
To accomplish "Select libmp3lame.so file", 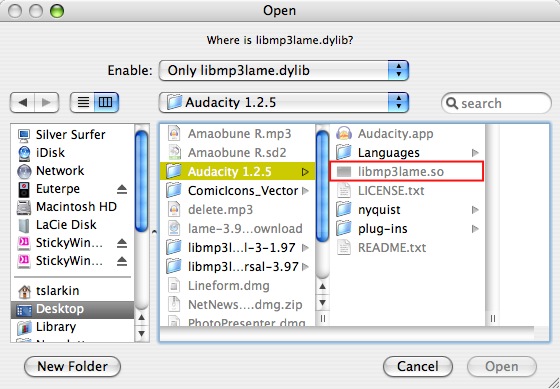I will coord(406,171).
